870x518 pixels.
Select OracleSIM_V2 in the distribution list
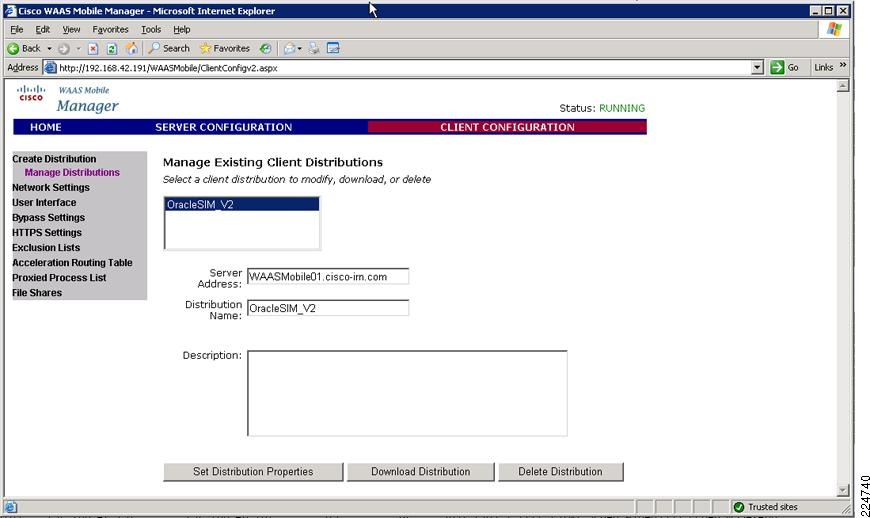point(242,205)
